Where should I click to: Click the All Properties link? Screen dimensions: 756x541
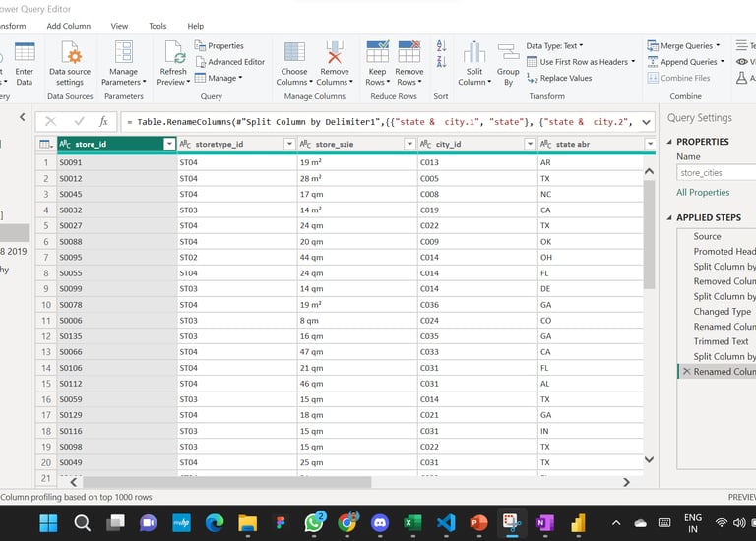coord(703,193)
